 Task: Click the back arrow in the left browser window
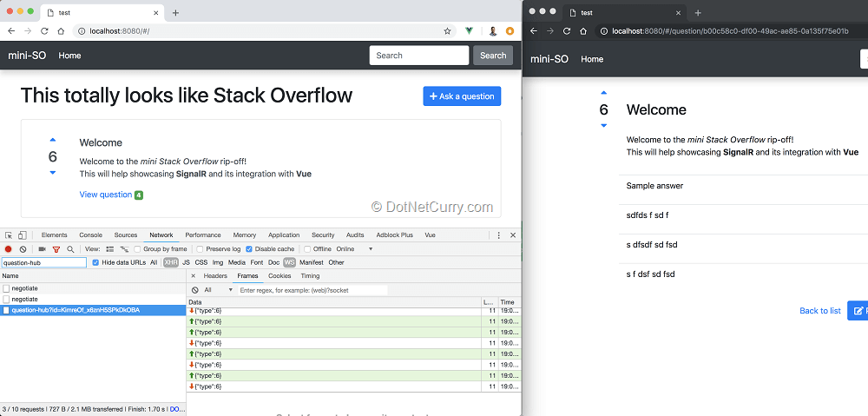(11, 31)
